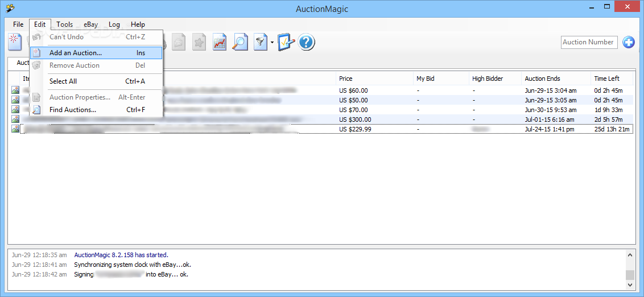Screen dimensions: 644x297
Task: Open the price chart toolbar icon
Action: pyautogui.click(x=220, y=42)
